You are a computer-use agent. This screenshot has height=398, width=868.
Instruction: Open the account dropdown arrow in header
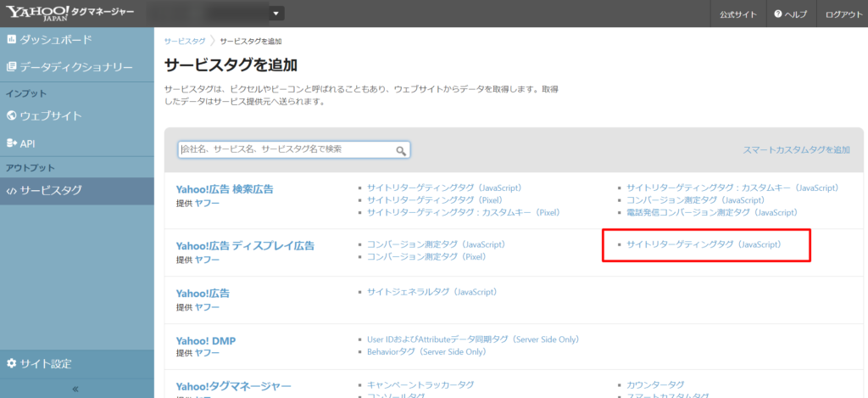pos(276,14)
